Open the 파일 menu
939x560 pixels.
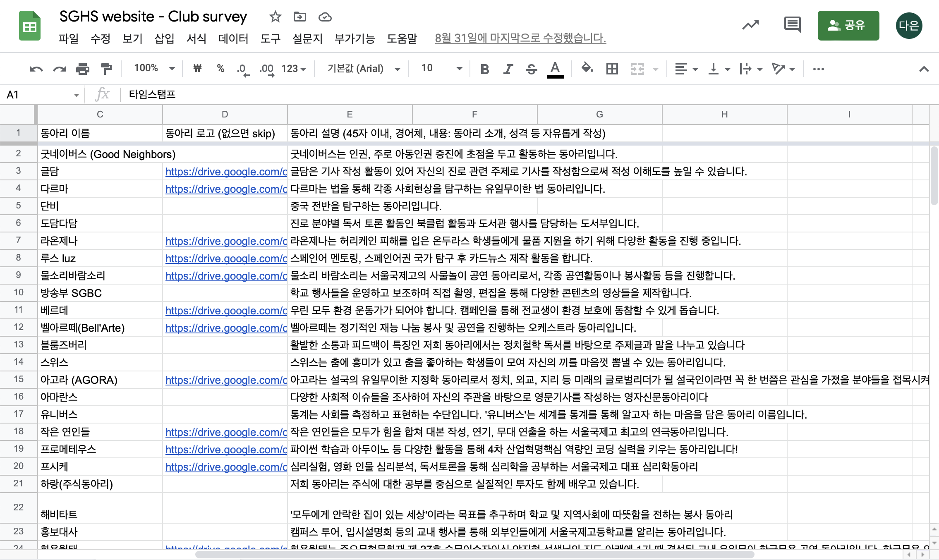pyautogui.click(x=69, y=38)
